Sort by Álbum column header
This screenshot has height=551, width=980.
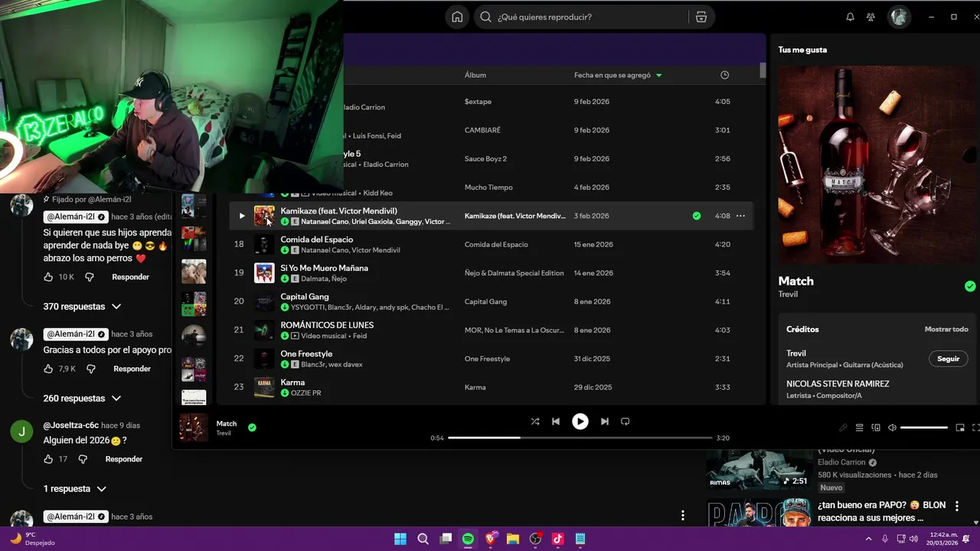[475, 75]
